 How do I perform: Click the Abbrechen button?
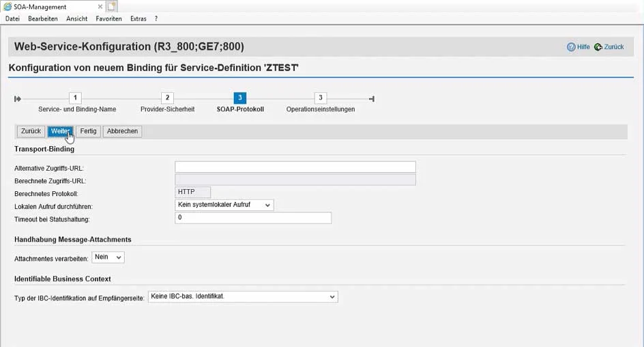[122, 131]
